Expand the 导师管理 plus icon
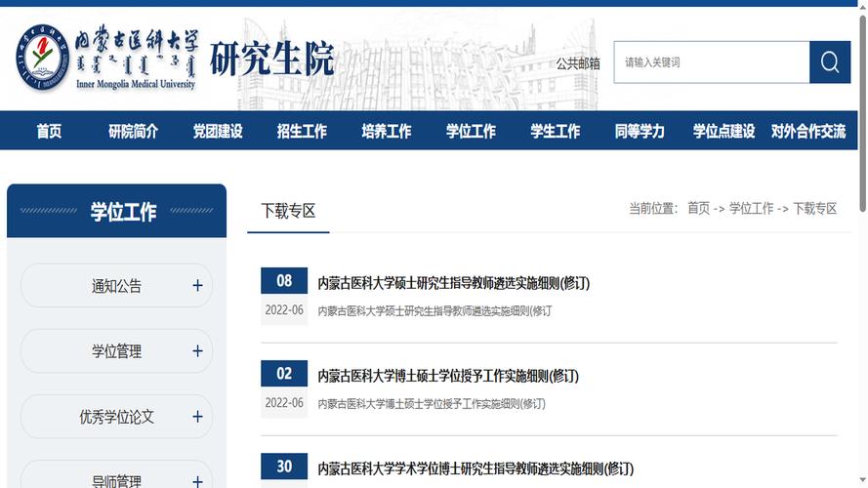The height and width of the screenshot is (488, 868). point(197,481)
